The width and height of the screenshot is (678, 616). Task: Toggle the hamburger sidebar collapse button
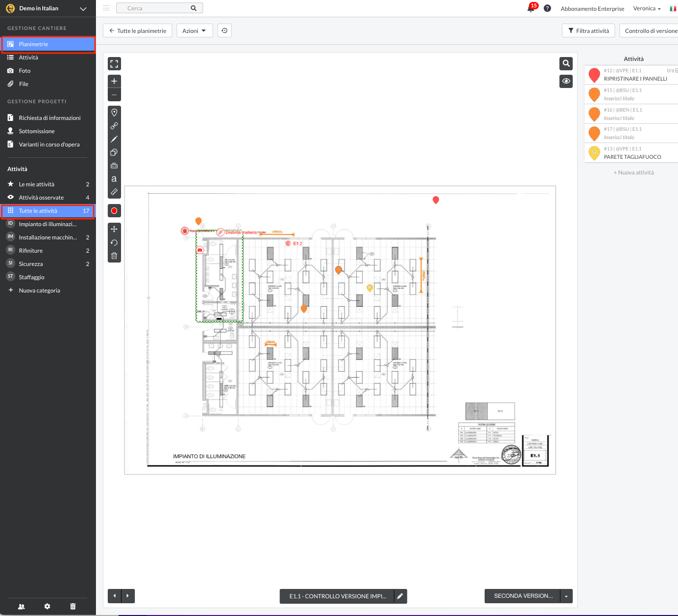106,8
